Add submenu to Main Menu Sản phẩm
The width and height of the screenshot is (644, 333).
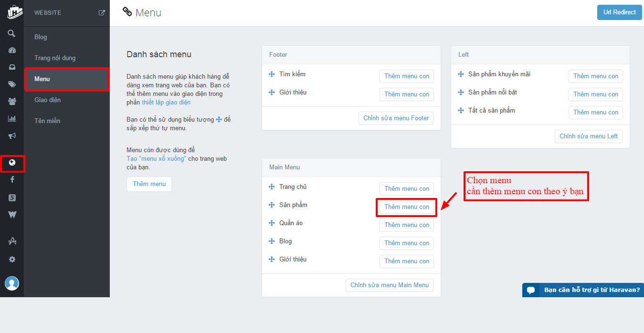point(407,207)
